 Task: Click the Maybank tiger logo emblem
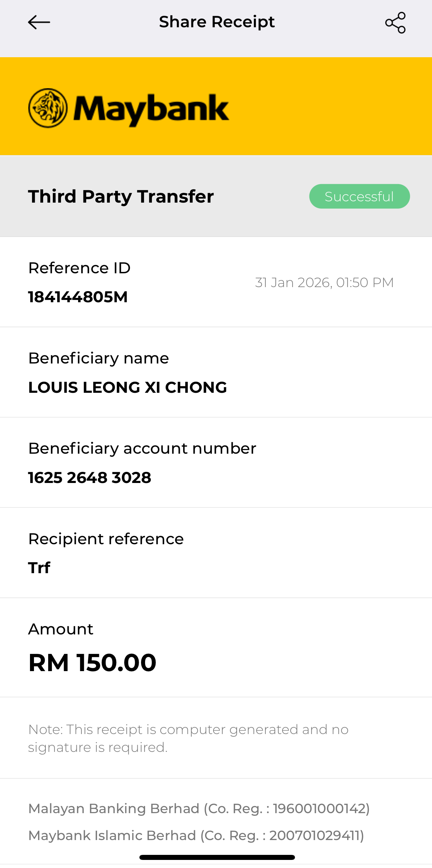coord(48,108)
